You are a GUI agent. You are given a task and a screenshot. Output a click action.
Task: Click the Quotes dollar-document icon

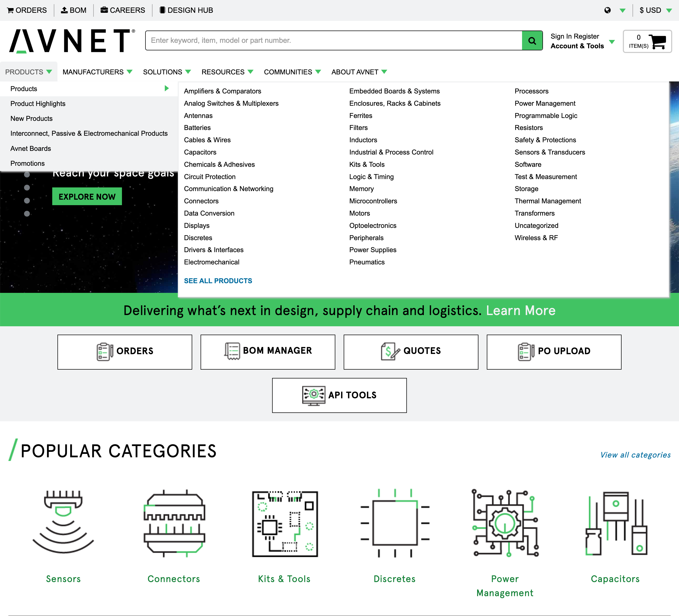click(389, 351)
